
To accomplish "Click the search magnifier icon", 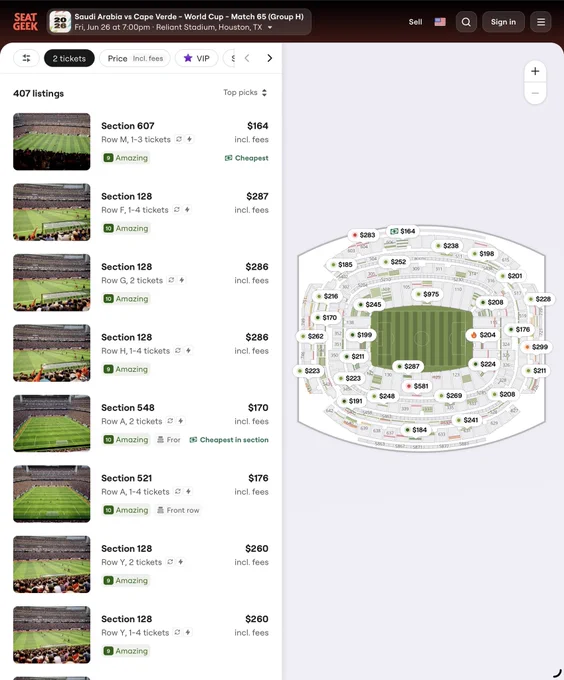I will click(466, 22).
